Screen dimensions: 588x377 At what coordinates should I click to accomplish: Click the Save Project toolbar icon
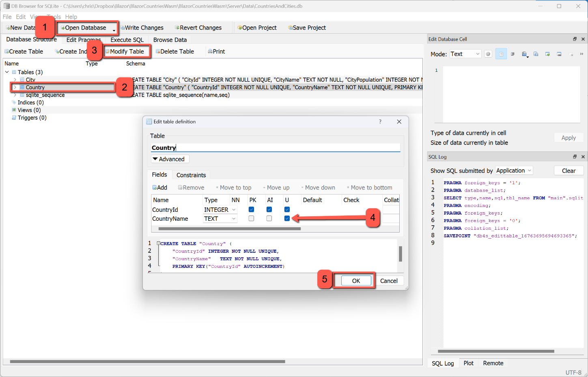tap(290, 28)
